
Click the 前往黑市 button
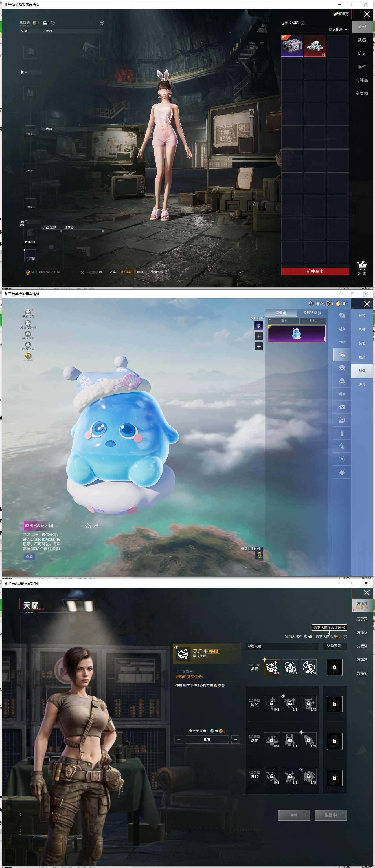[x=315, y=271]
